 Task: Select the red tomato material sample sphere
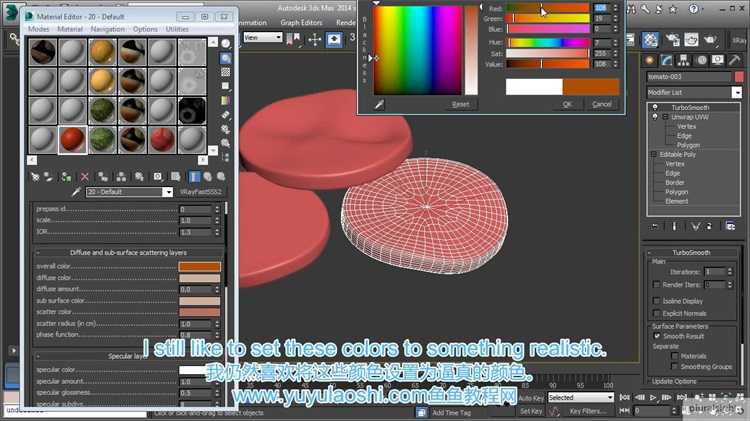coord(72,140)
